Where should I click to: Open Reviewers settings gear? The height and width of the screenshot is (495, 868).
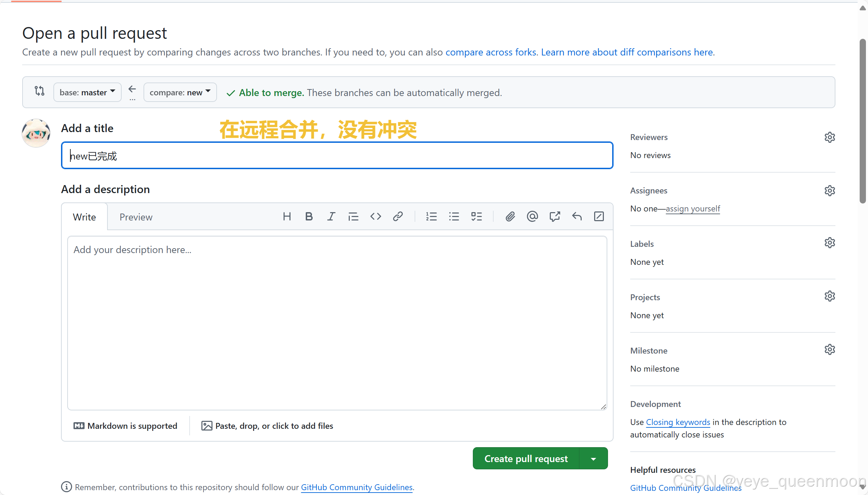830,137
